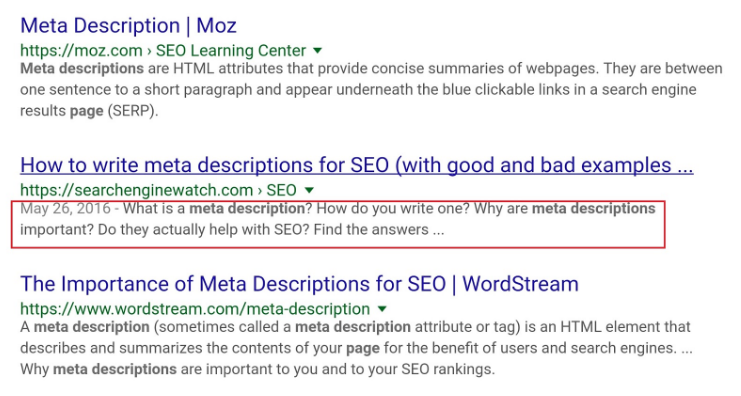Click the Moz result snippet text
Screen dimensions: 741x396
pyautogui.click(x=371, y=90)
